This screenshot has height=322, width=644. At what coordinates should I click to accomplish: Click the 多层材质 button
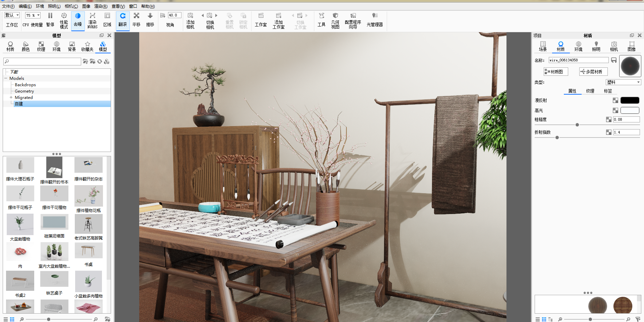pos(593,71)
